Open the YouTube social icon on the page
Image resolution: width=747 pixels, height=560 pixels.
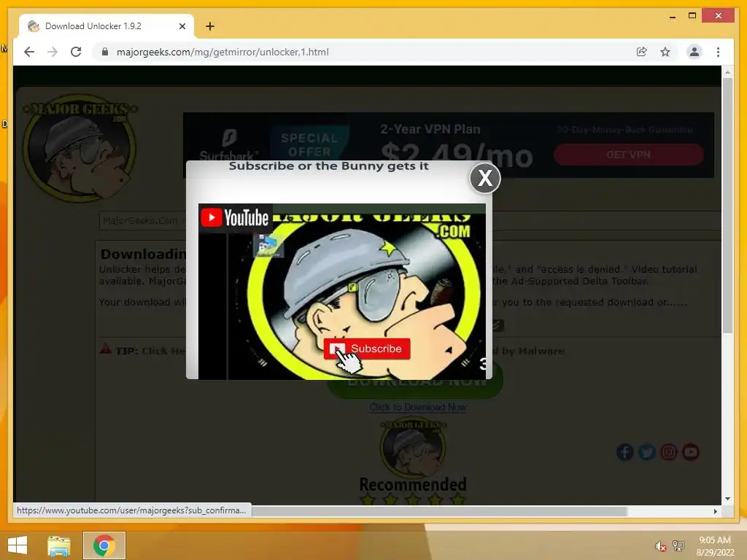[691, 452]
